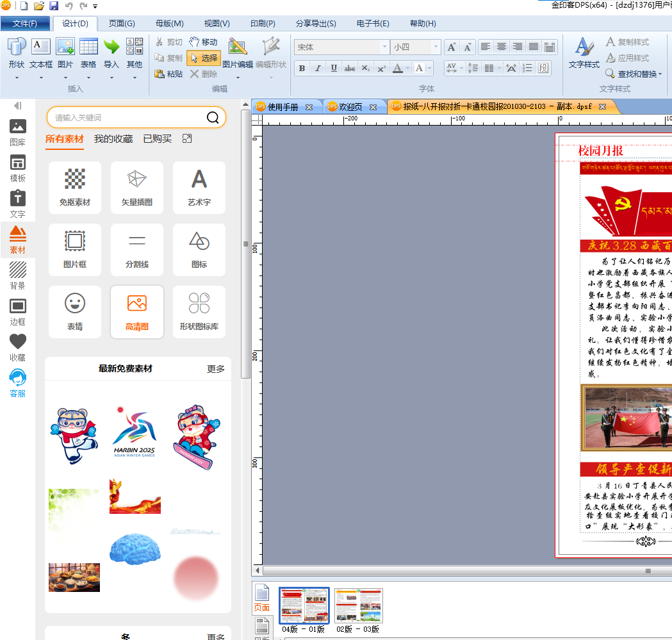Expand the 小四 font size dropdown
This screenshot has height=640, width=672.
[436, 47]
